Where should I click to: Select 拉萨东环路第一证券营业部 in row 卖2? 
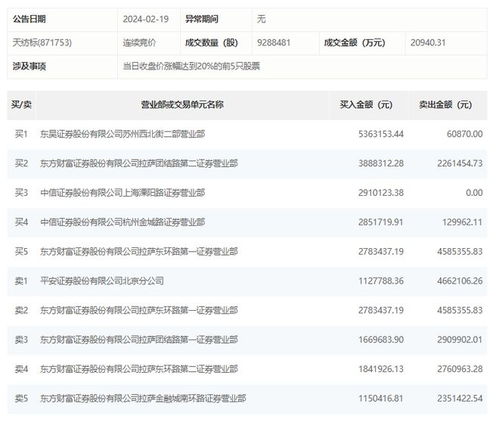point(139,310)
